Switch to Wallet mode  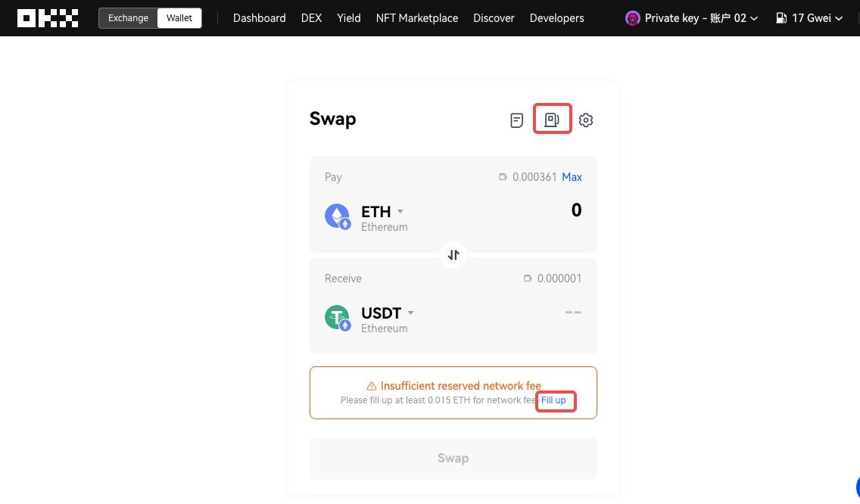179,18
